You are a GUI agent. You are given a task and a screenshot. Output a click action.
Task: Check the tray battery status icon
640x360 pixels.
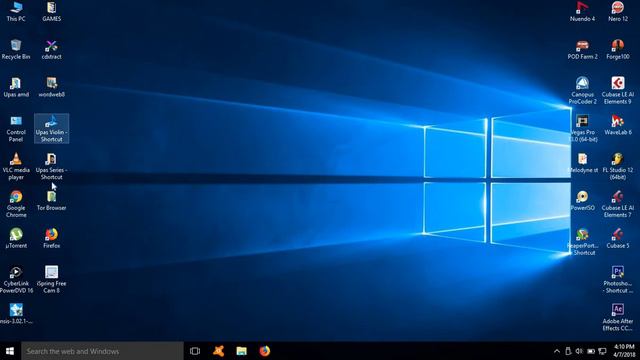coord(591,351)
